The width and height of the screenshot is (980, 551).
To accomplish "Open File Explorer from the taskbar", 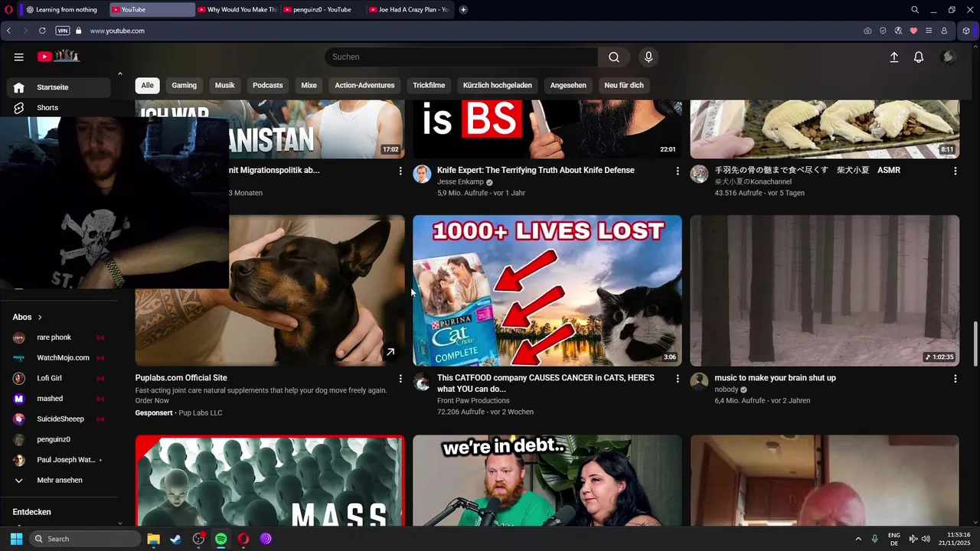I will click(x=153, y=539).
